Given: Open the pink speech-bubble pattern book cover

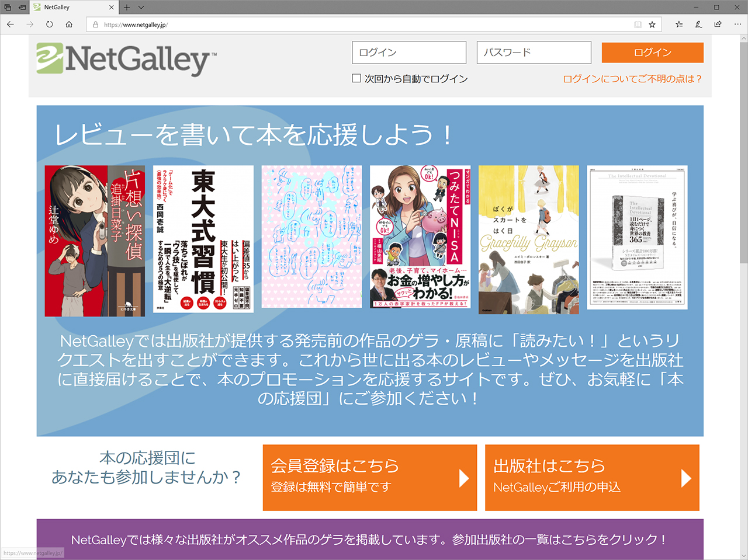Looking at the screenshot, I should point(311,236).
